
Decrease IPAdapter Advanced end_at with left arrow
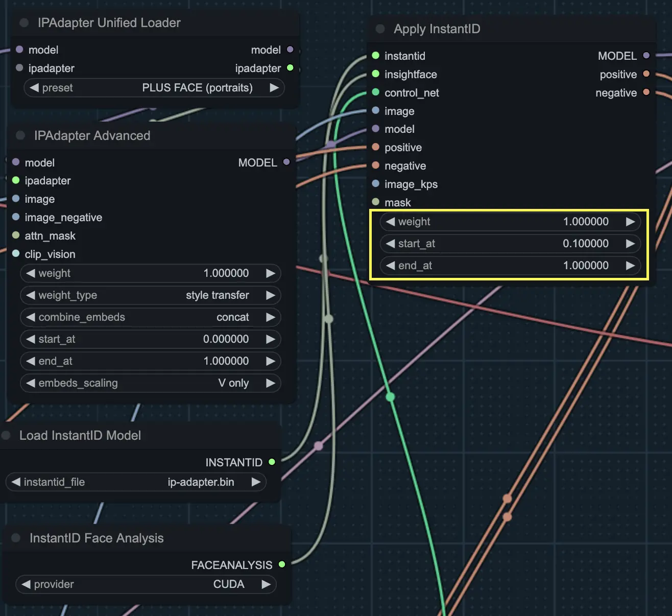pos(31,361)
